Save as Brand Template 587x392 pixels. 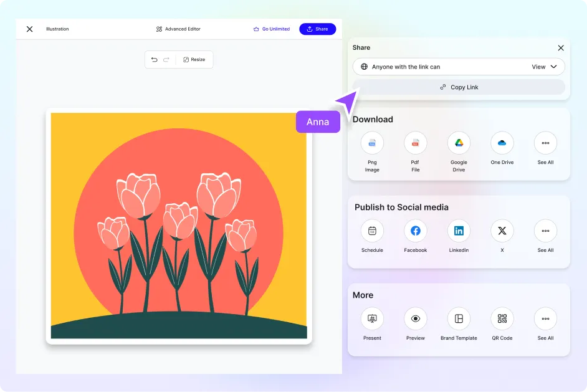pos(459,319)
